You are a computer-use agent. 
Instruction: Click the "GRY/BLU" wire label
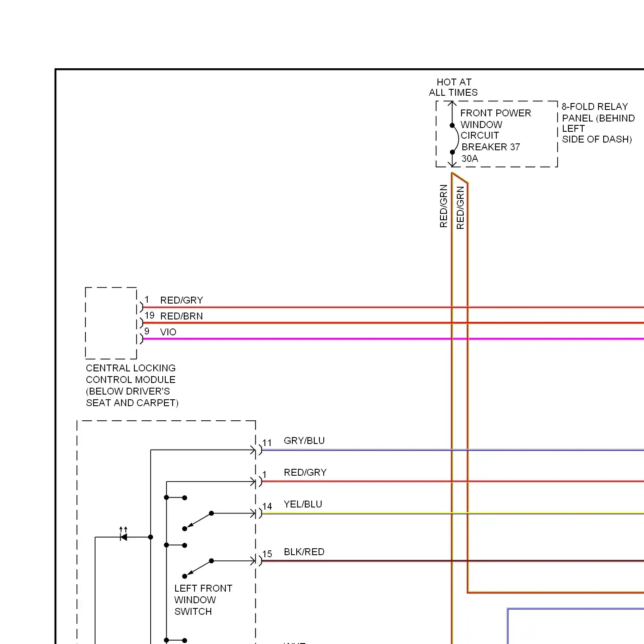[304, 440]
